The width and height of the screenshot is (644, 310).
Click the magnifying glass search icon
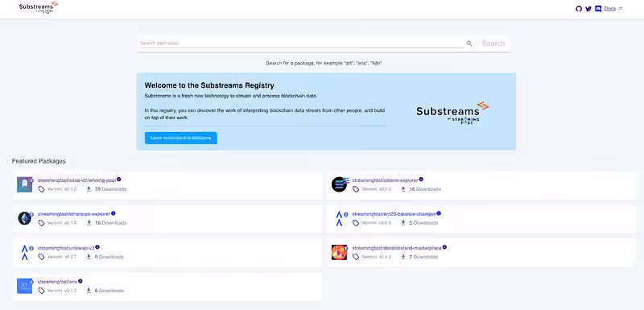pos(469,43)
